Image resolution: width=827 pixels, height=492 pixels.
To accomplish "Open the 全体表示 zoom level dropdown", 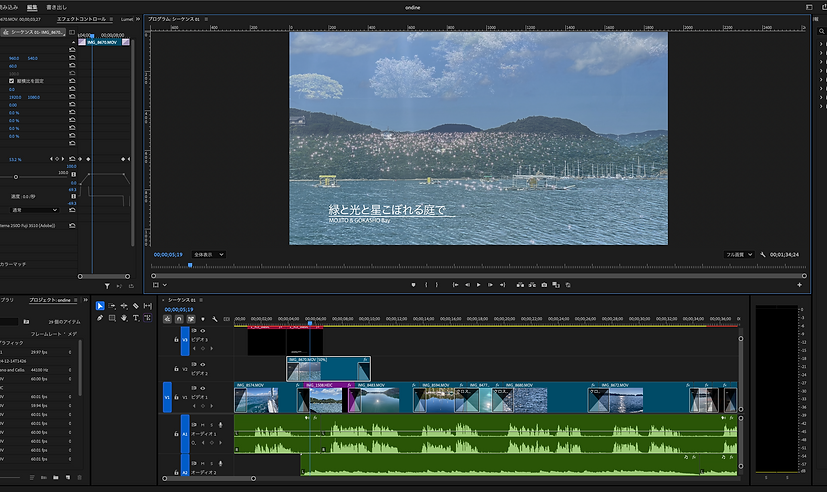I will (x=209, y=255).
